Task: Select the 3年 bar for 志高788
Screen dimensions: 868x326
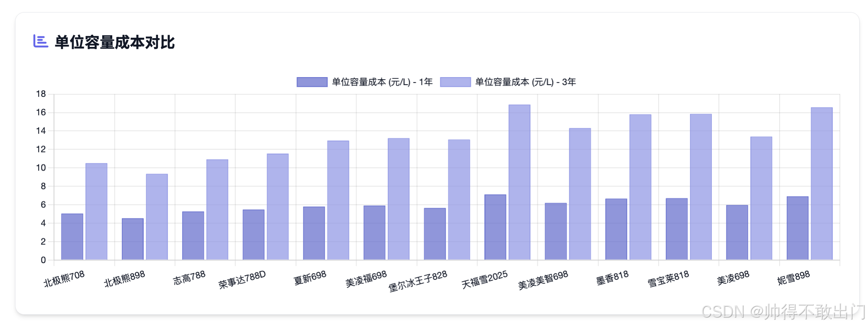Action: tap(217, 210)
